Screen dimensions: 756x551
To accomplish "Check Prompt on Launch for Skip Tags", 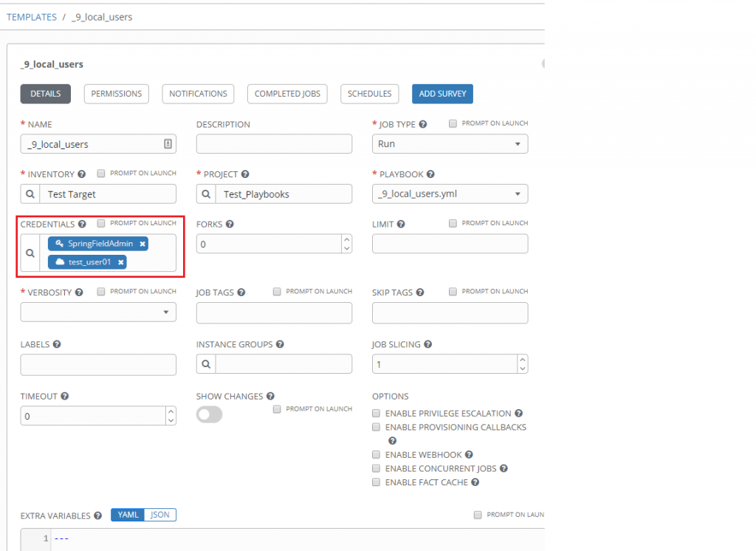I will click(x=453, y=292).
